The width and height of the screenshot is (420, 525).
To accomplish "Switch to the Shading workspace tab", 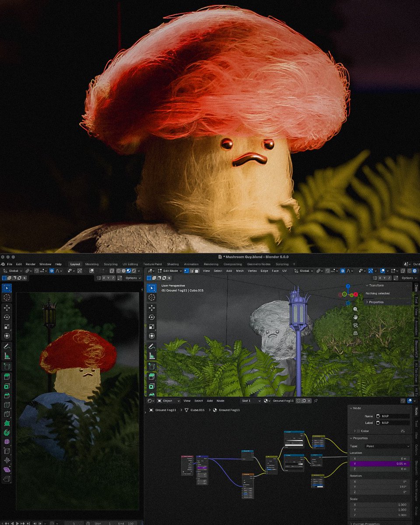I will click(x=173, y=264).
